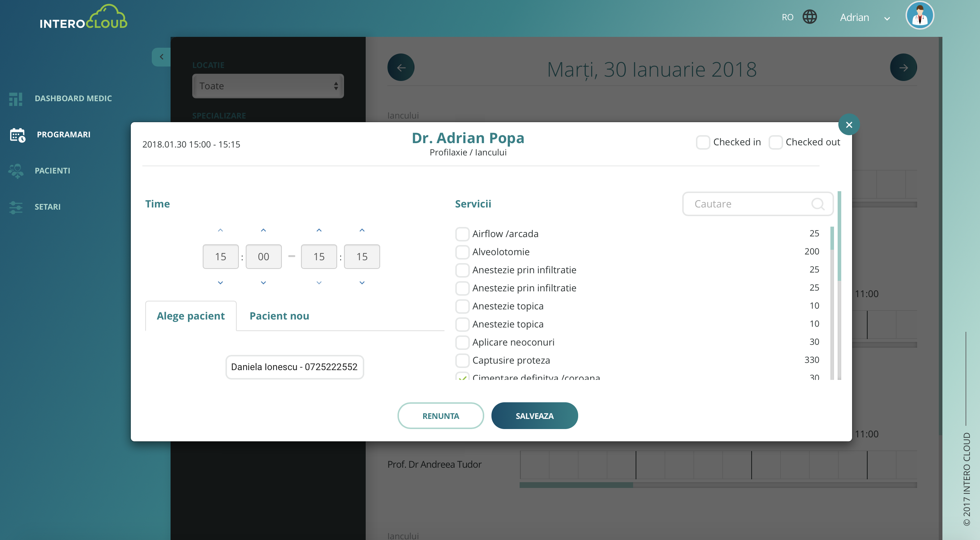The height and width of the screenshot is (540, 980).
Task: Increase start hour with up chevron
Action: click(x=220, y=230)
